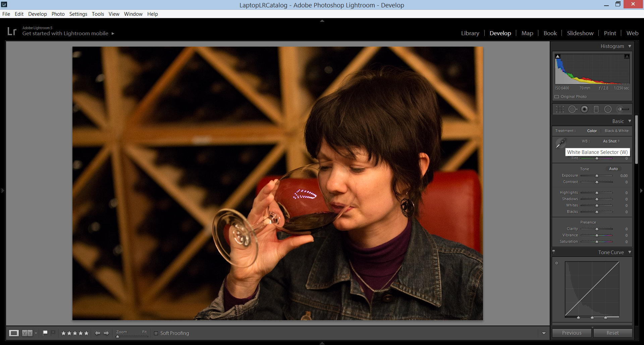Click the Contrast slider handle
Screen dimensions: 644x345
coord(597,182)
